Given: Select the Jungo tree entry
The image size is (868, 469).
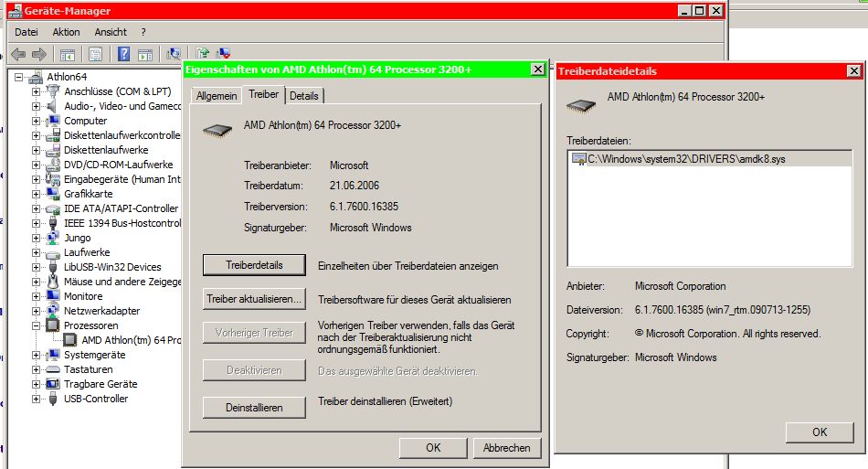Looking at the screenshot, I should (x=78, y=238).
